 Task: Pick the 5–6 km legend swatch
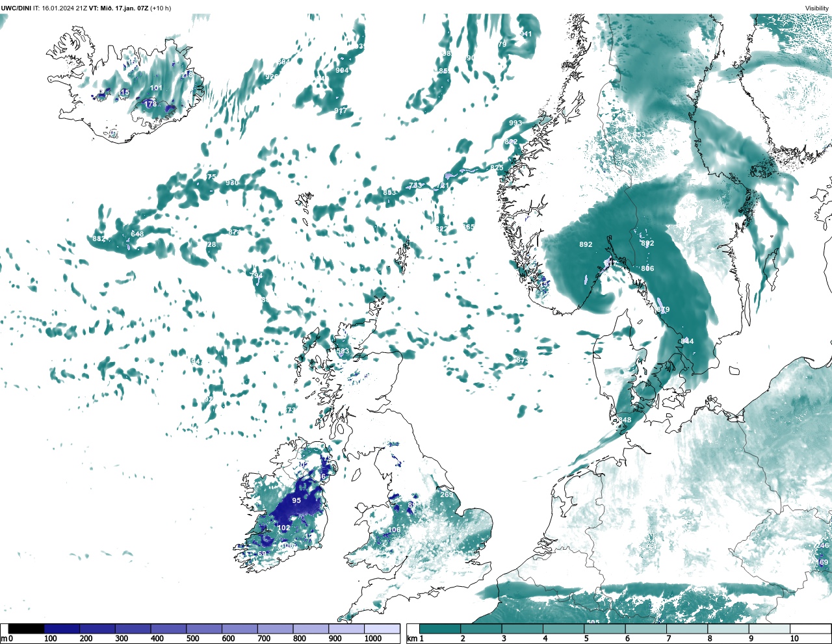604,629
